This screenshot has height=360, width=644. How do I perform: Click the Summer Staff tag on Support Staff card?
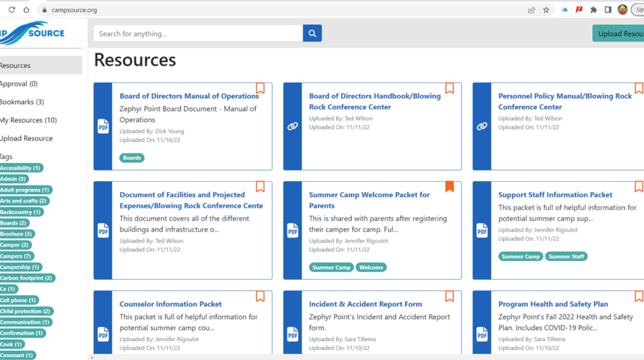click(x=566, y=256)
